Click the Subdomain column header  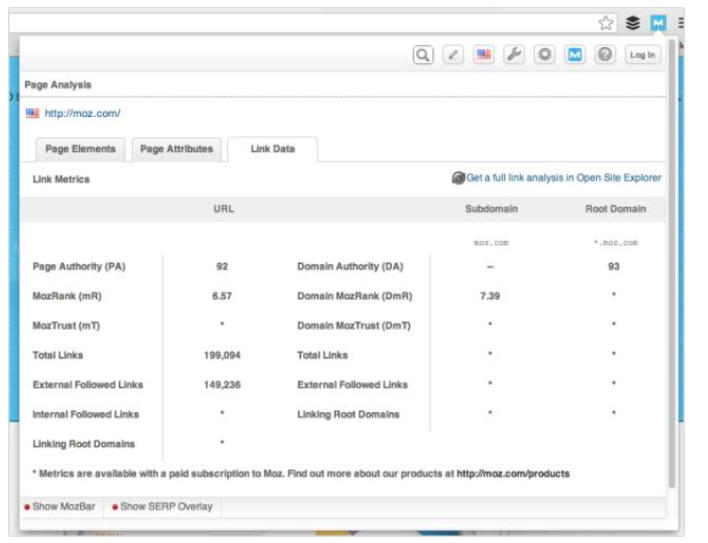pos(491,209)
